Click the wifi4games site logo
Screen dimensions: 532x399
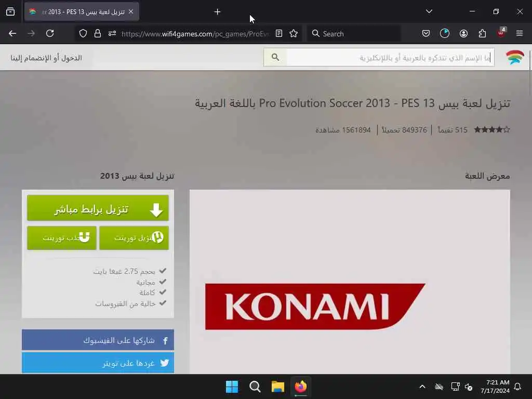pyautogui.click(x=515, y=58)
